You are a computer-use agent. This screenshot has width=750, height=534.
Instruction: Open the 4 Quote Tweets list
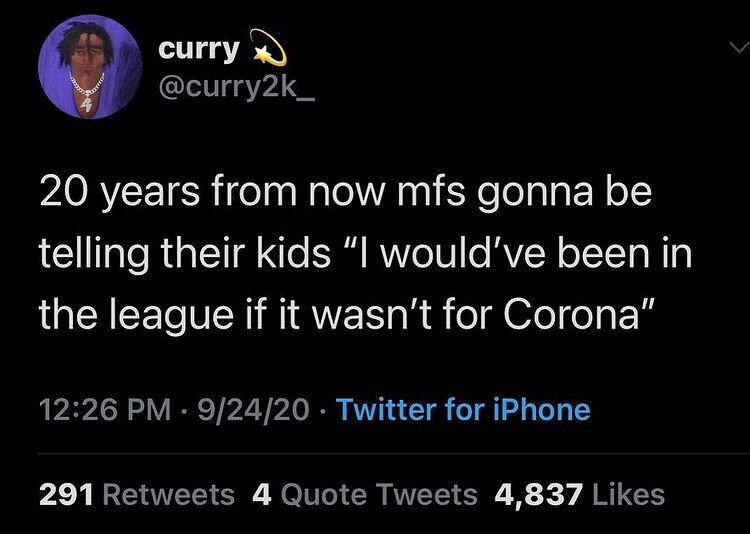point(366,494)
